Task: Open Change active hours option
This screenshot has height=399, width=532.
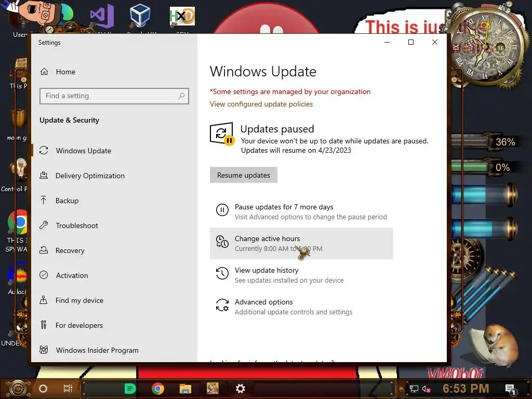Action: (x=301, y=243)
